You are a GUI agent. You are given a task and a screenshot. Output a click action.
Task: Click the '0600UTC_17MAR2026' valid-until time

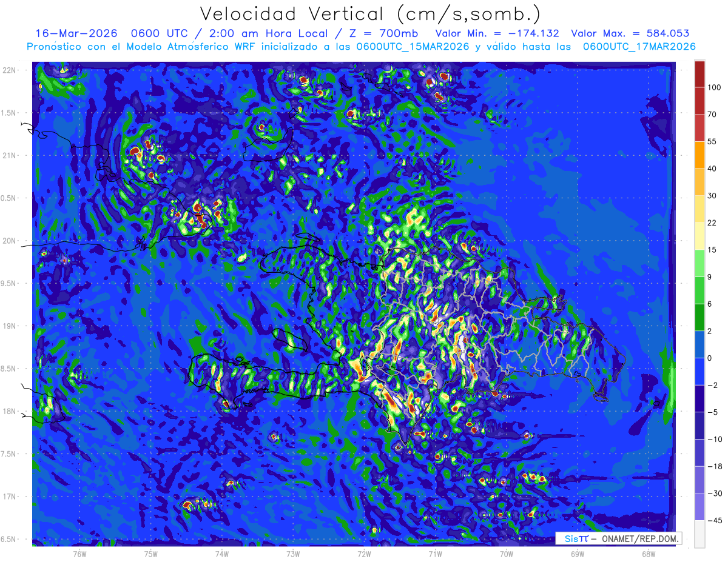(x=639, y=47)
